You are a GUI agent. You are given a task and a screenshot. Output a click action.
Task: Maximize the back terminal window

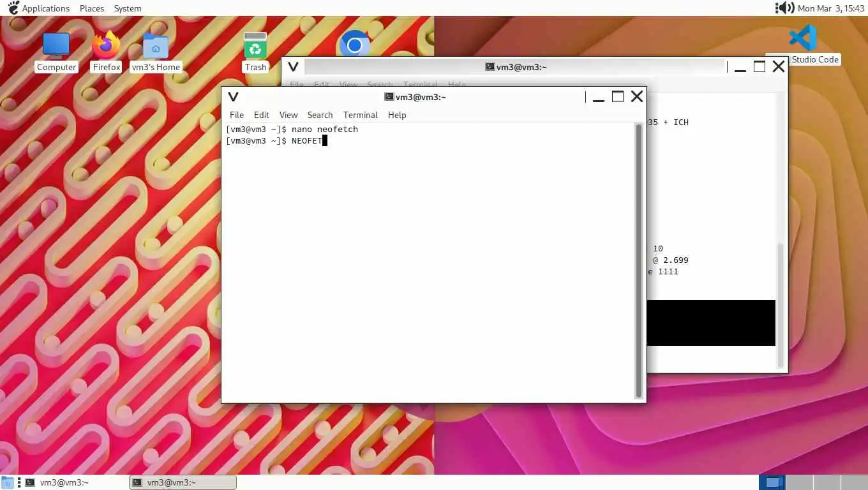click(759, 66)
